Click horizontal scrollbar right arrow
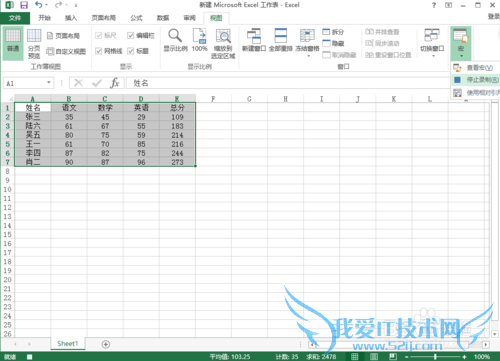 485,344
